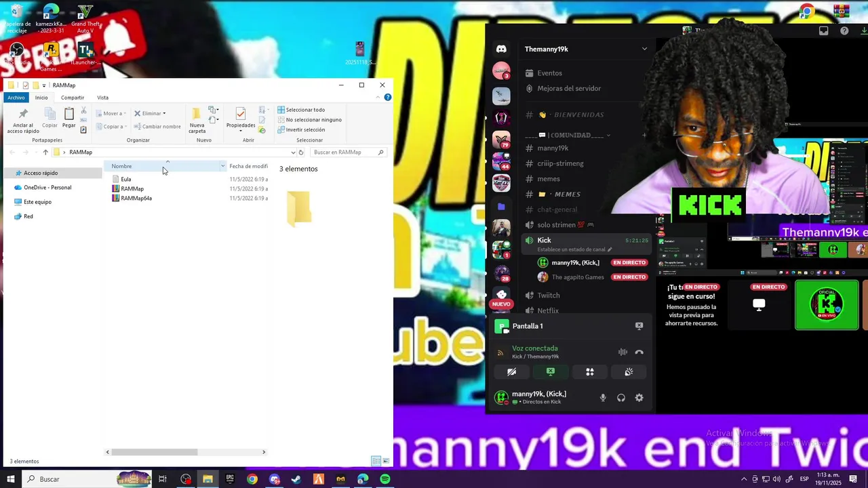Open Epic Games Launcher from the taskbar
This screenshot has height=488, width=868.
point(230,479)
